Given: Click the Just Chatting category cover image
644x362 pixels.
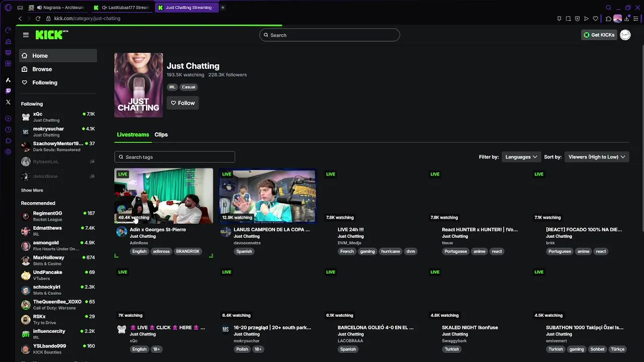Looking at the screenshot, I should (x=138, y=85).
